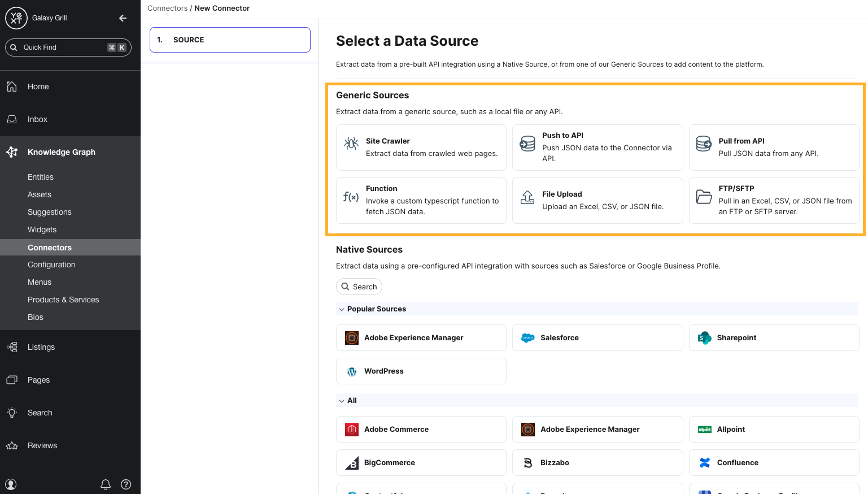This screenshot has height=494, width=868.
Task: Collapse the Popular Sources section
Action: click(342, 309)
